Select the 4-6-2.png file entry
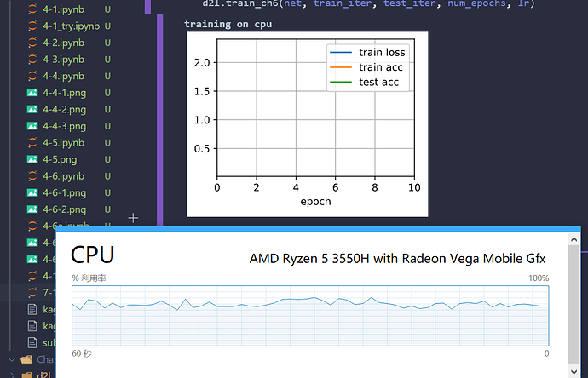The height and width of the screenshot is (378, 588). coord(64,209)
